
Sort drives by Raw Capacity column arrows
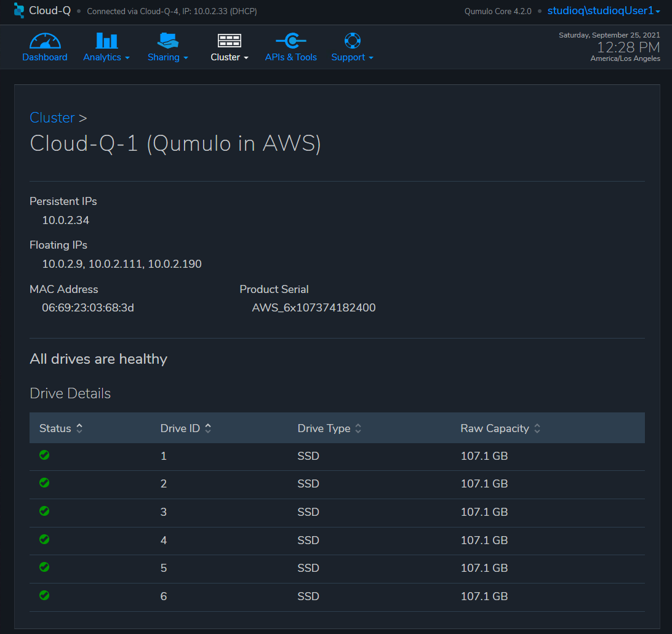(x=537, y=428)
